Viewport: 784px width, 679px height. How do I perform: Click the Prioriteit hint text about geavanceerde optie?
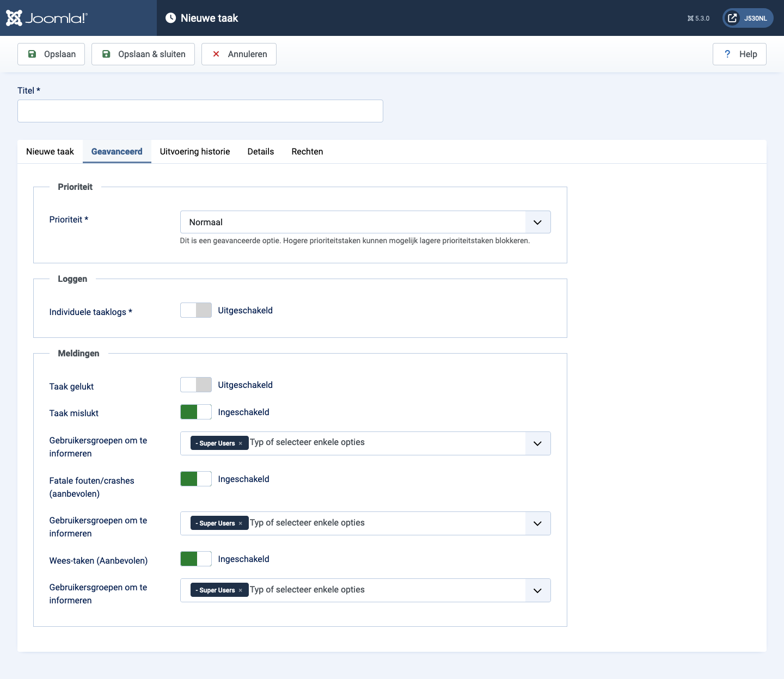click(355, 240)
